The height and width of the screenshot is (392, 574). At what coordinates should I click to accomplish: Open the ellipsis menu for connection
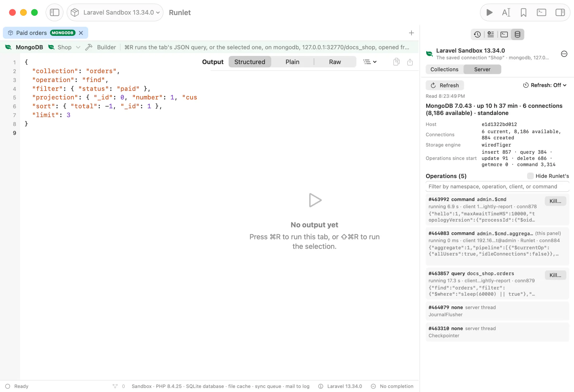[564, 54]
